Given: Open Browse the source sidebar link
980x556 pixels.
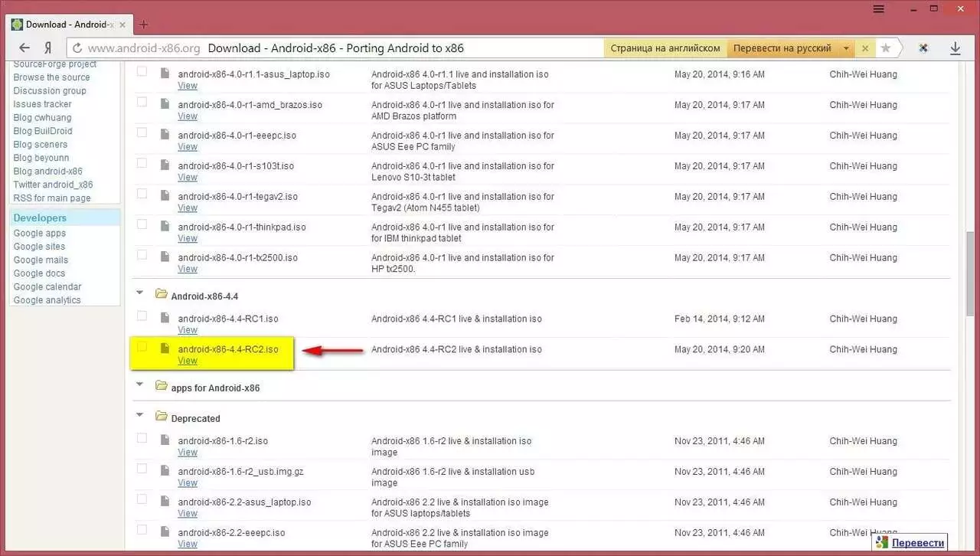Looking at the screenshot, I should click(51, 77).
